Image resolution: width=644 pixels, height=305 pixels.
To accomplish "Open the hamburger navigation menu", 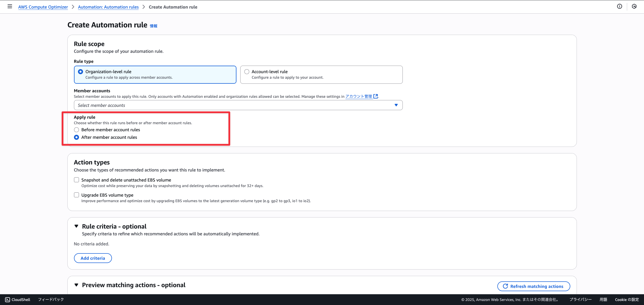I will tap(10, 7).
